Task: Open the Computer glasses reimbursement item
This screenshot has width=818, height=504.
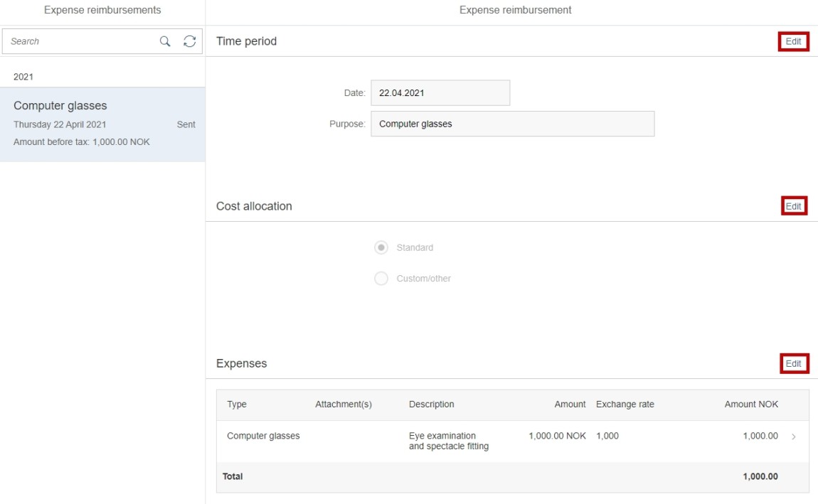Action: [102, 124]
